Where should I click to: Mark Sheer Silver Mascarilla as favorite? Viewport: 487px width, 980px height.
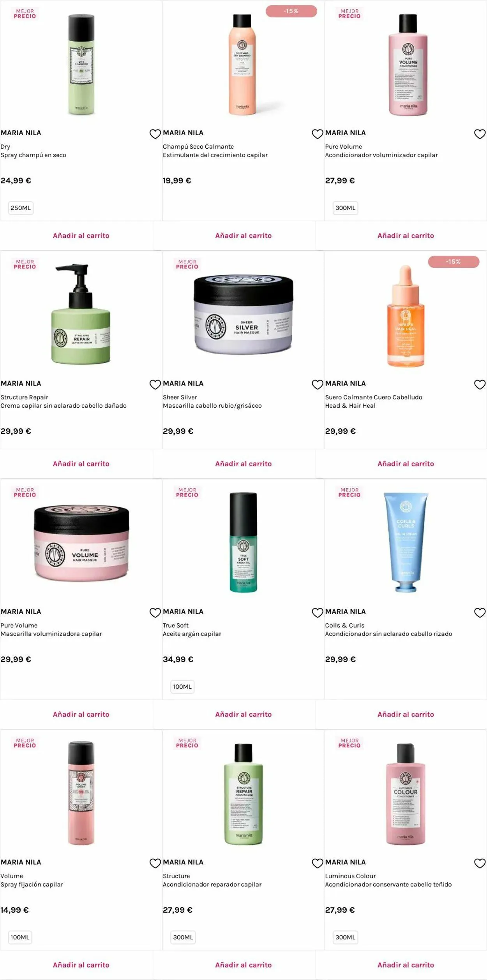(x=318, y=385)
